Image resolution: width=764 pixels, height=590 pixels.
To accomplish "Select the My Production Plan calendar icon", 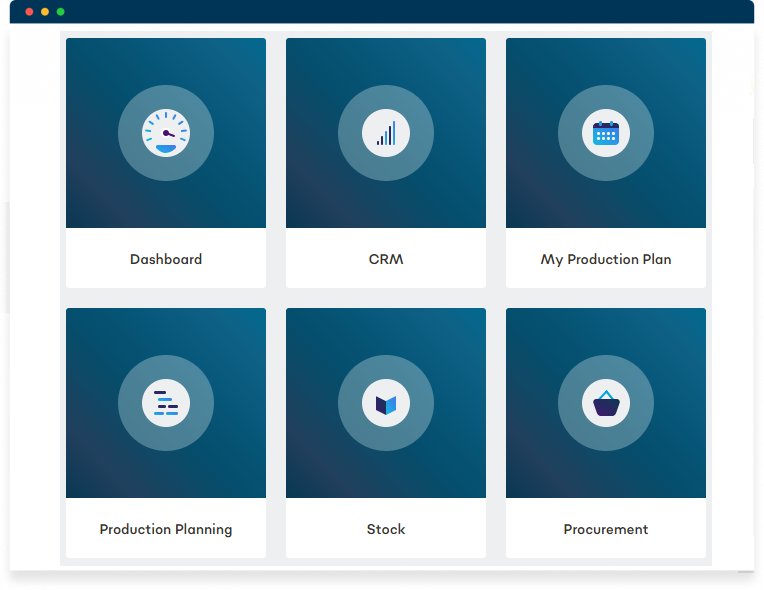I will (606, 133).
